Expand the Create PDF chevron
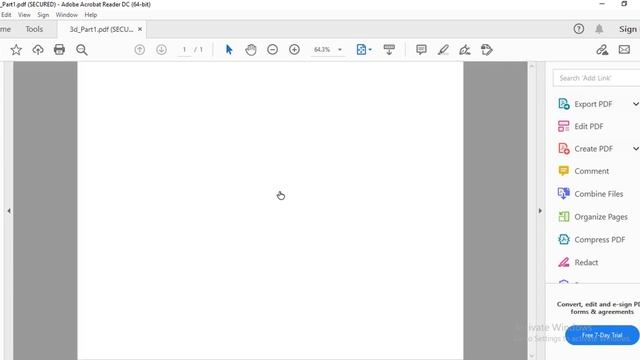This screenshot has width=640, height=360. (636, 149)
